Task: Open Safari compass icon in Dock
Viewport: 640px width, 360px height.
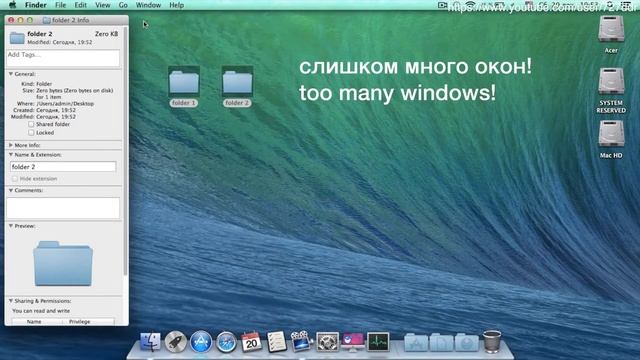Action: tap(226, 342)
